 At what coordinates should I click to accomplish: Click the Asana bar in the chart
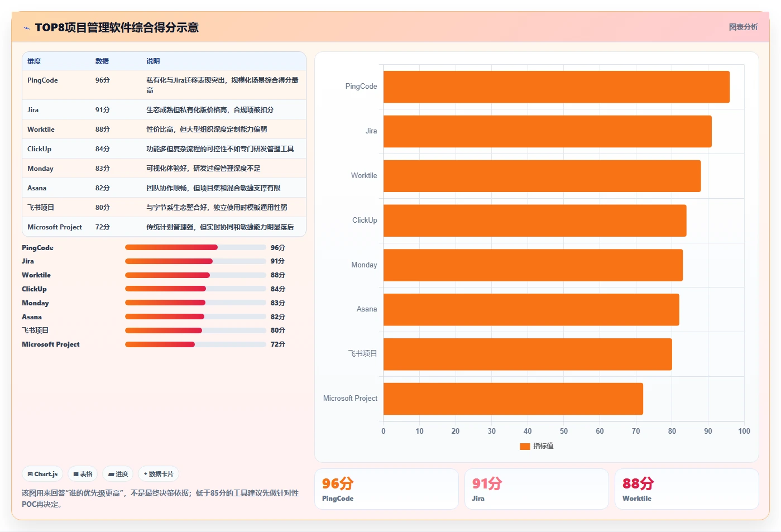point(531,309)
